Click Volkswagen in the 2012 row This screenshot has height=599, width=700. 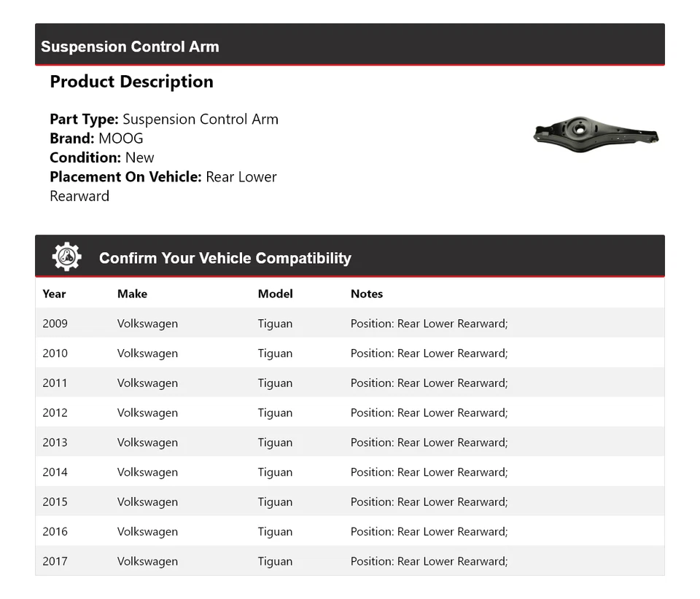(147, 413)
